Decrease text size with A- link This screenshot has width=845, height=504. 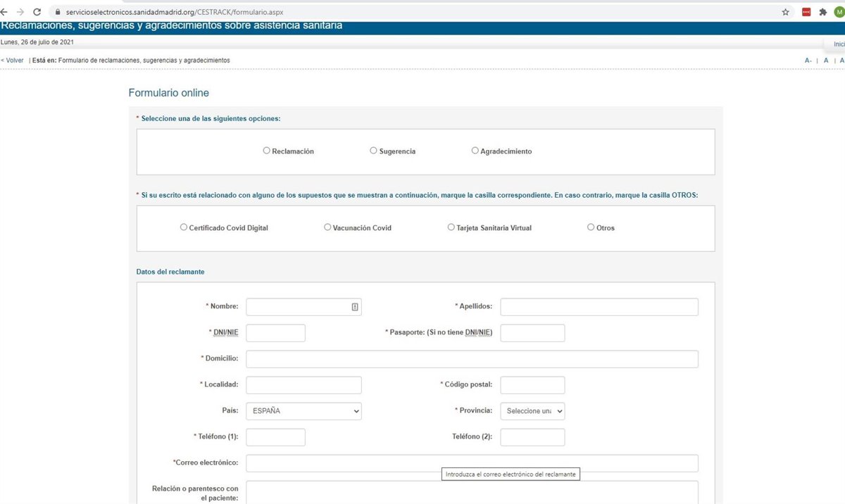click(x=808, y=61)
